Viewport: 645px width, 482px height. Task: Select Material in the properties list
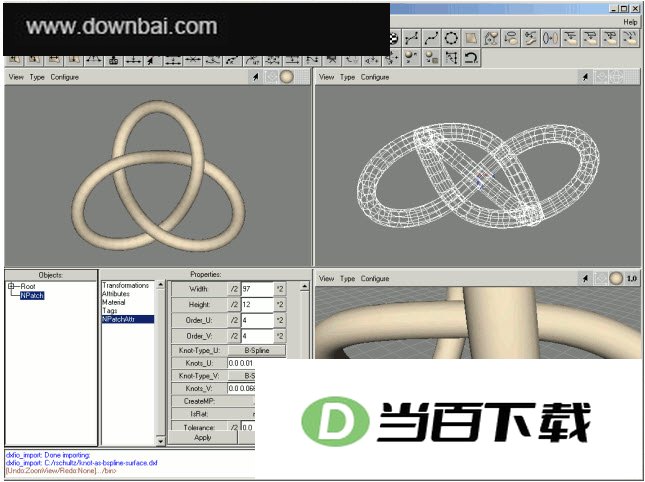114,302
